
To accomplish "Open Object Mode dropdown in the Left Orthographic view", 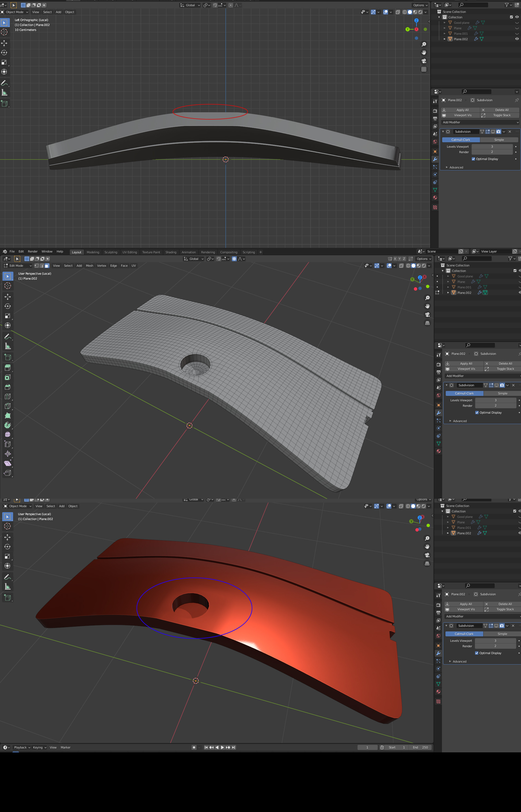I will [x=15, y=12].
